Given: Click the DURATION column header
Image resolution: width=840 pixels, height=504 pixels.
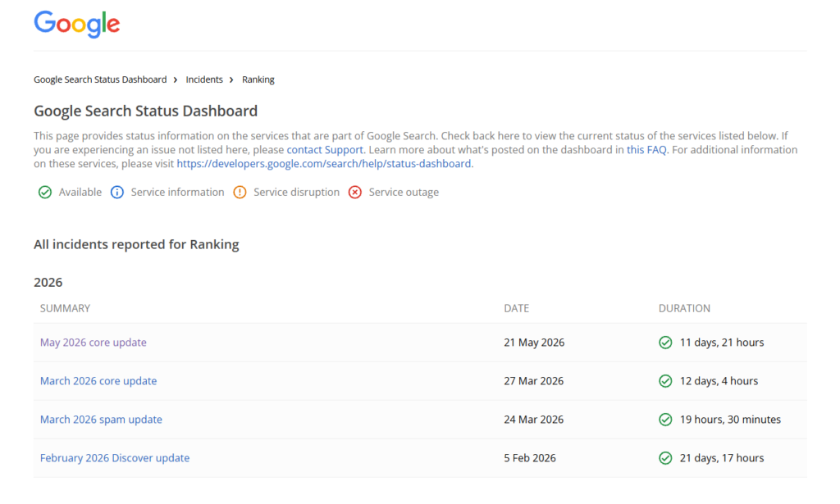Looking at the screenshot, I should point(684,308).
